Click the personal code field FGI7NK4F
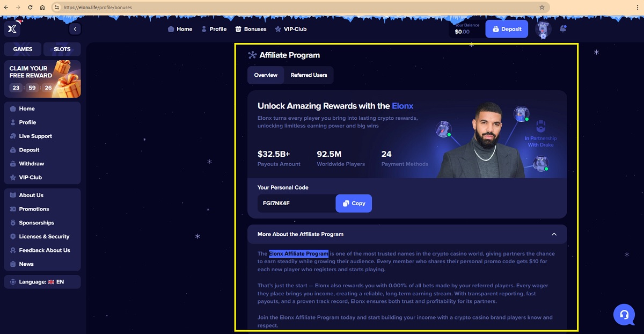644x334 pixels. click(297, 204)
